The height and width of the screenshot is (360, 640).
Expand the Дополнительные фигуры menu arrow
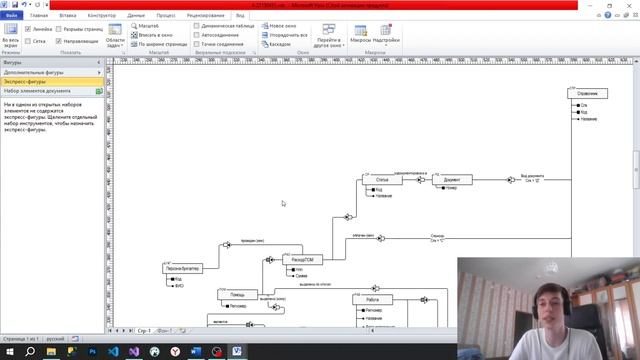pyautogui.click(x=99, y=73)
